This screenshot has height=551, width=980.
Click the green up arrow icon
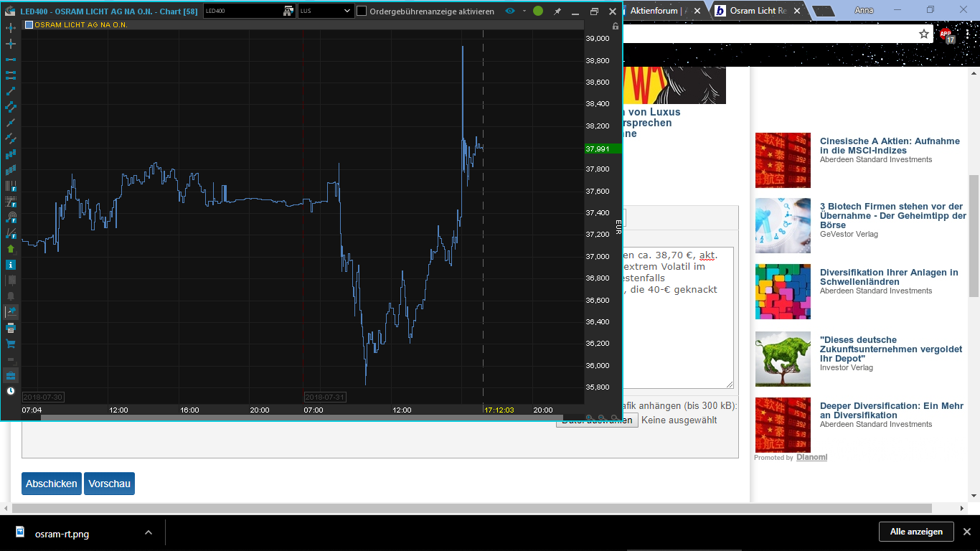pyautogui.click(x=11, y=249)
